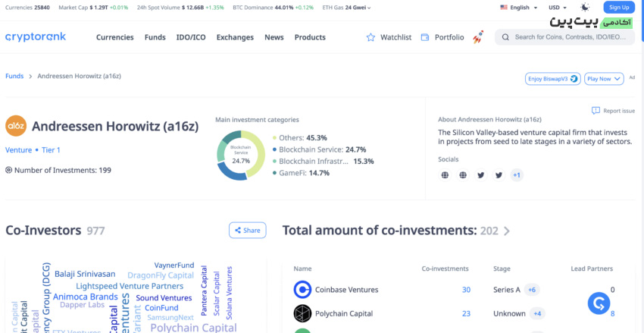Expand the +4 stages badge
644x333 pixels.
(x=537, y=314)
